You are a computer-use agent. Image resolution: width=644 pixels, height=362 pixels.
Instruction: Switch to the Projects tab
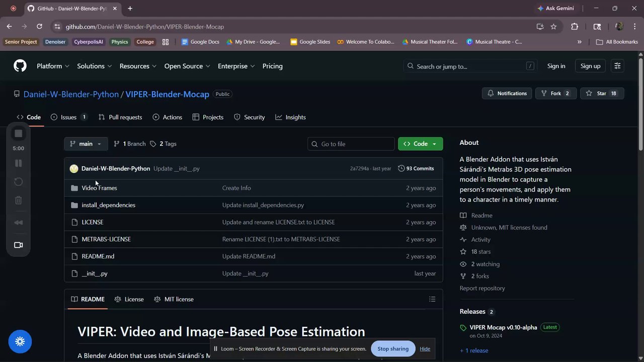click(x=208, y=117)
